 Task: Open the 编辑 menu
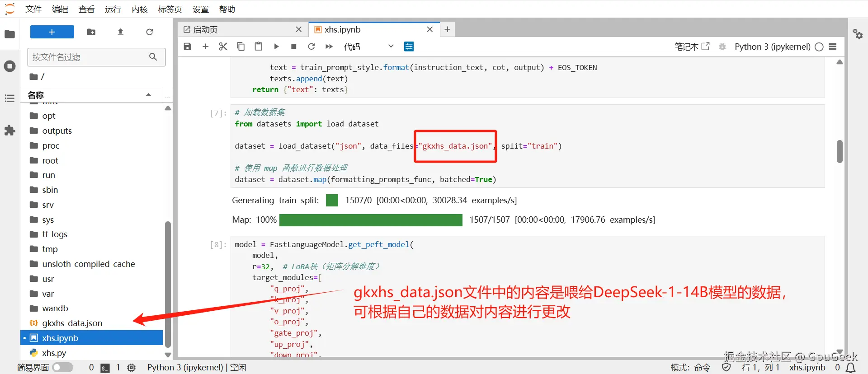point(60,9)
